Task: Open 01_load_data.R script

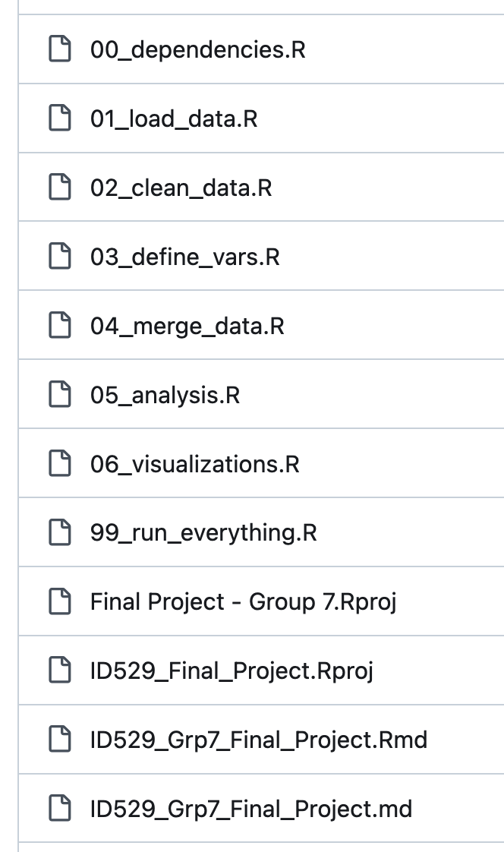Action: [x=174, y=119]
